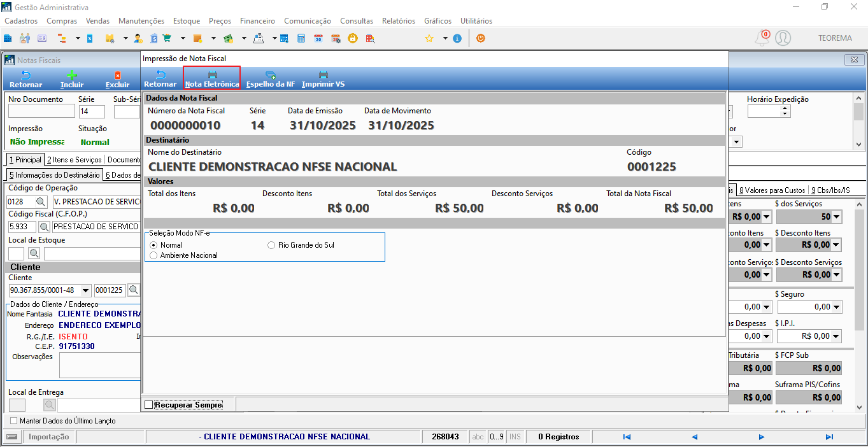Click the green shopping cart toolbar icon
The width and height of the screenshot is (868, 447).
167,38
